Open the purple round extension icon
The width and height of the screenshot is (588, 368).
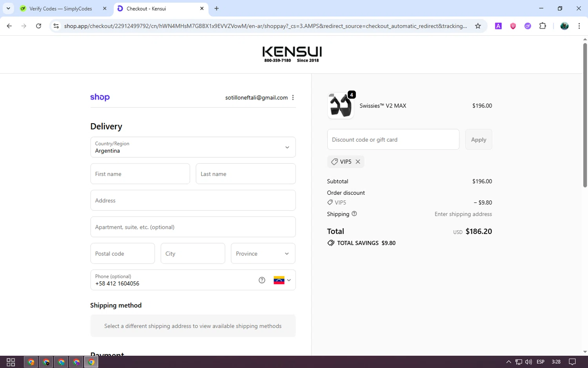(528, 26)
